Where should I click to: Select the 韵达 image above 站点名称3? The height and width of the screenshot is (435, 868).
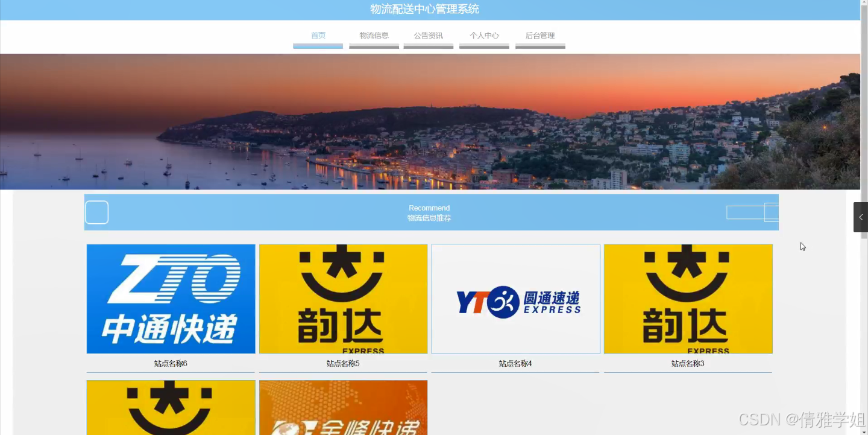tap(688, 299)
